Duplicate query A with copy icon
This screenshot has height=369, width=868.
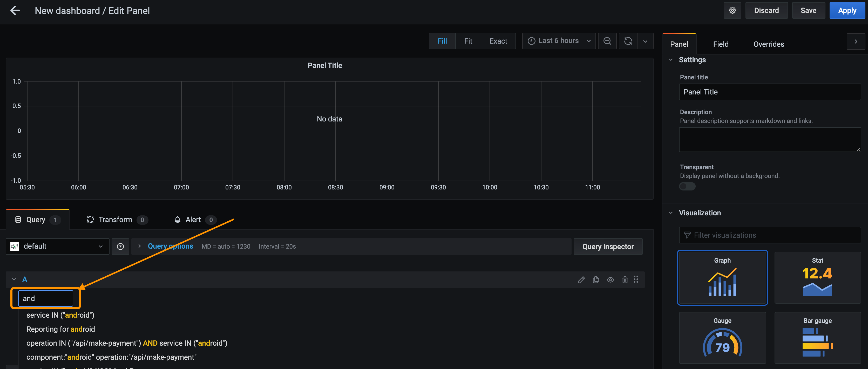tap(596, 280)
